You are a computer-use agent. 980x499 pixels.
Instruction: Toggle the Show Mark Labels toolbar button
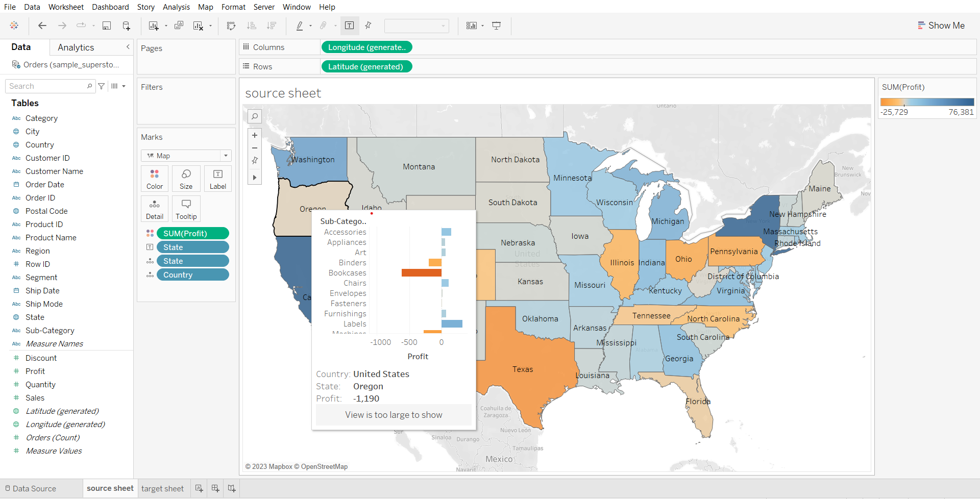click(x=350, y=26)
